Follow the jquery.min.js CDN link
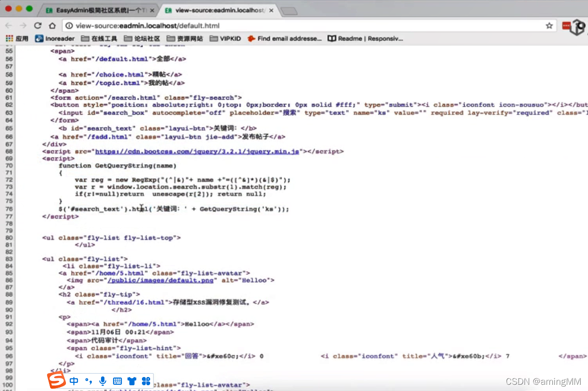The height and width of the screenshot is (391, 588). pos(197,151)
